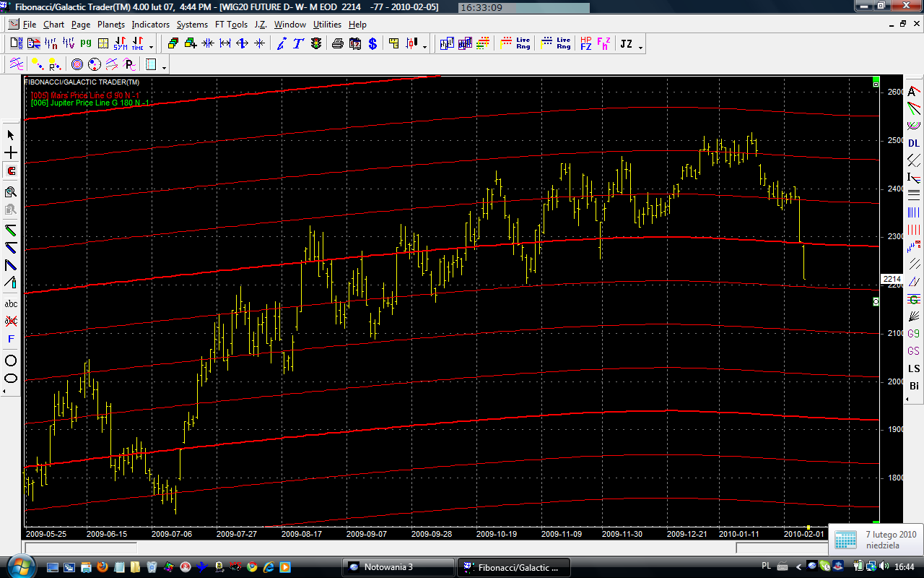This screenshot has height=578, width=924.
Task: Switch to Notowania 3 taskbar window
Action: [x=398, y=566]
